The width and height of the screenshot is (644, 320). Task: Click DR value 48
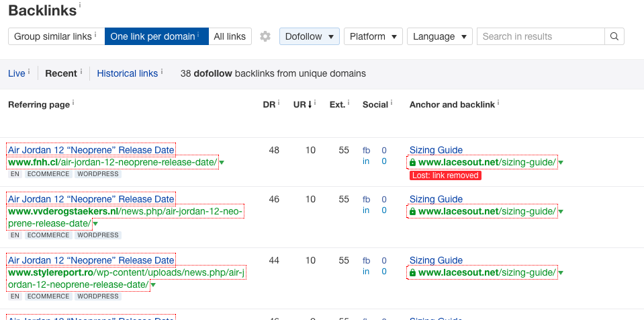[274, 150]
